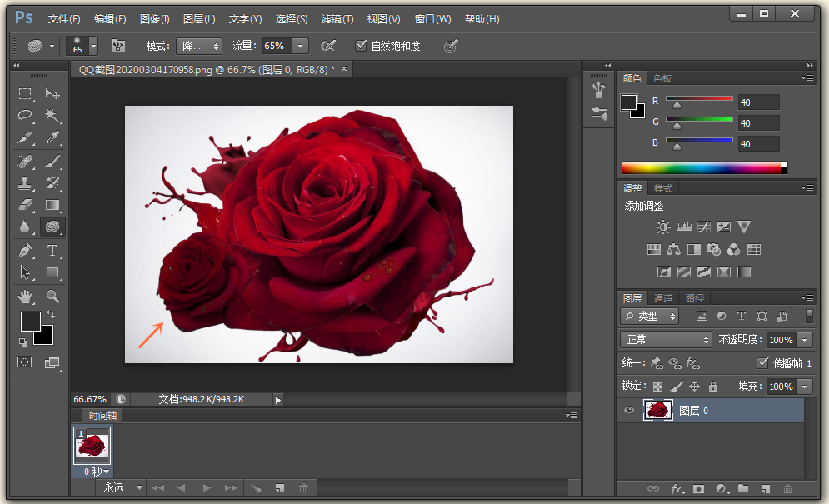Pick the Eyedropper tool

click(x=52, y=137)
